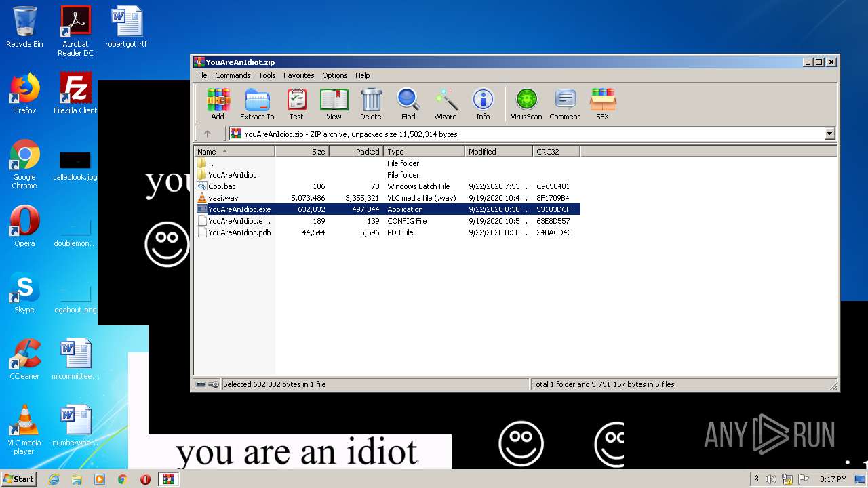
Task: Select the parent '..' folder row
Action: tap(387, 163)
